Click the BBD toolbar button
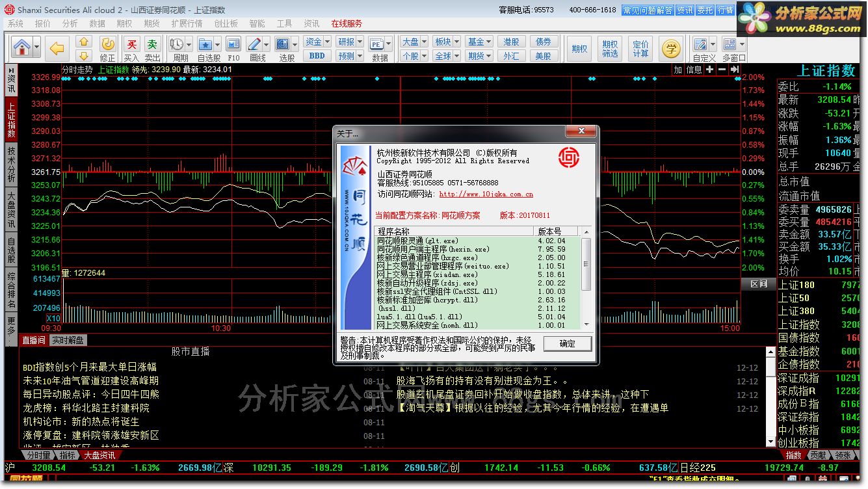Viewport: 868px width, 489px height. [x=317, y=56]
